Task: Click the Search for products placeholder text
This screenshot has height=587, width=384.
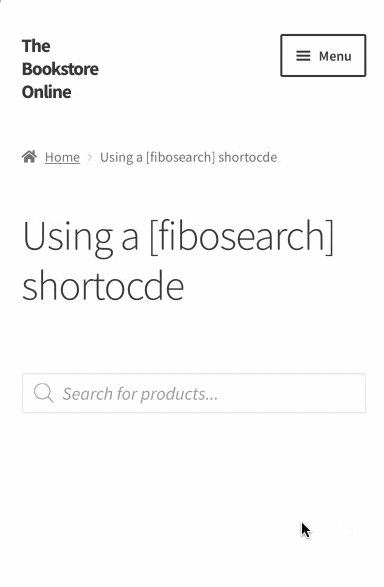Action: tap(140, 394)
